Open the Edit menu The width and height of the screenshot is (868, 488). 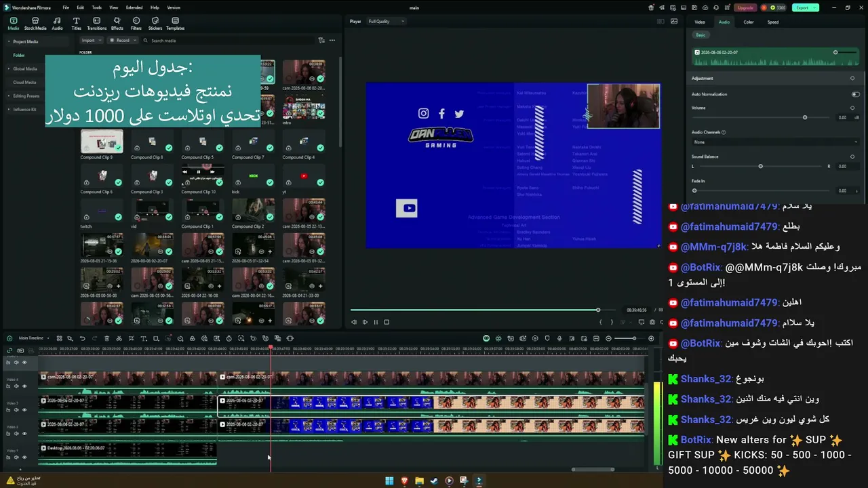coord(80,7)
